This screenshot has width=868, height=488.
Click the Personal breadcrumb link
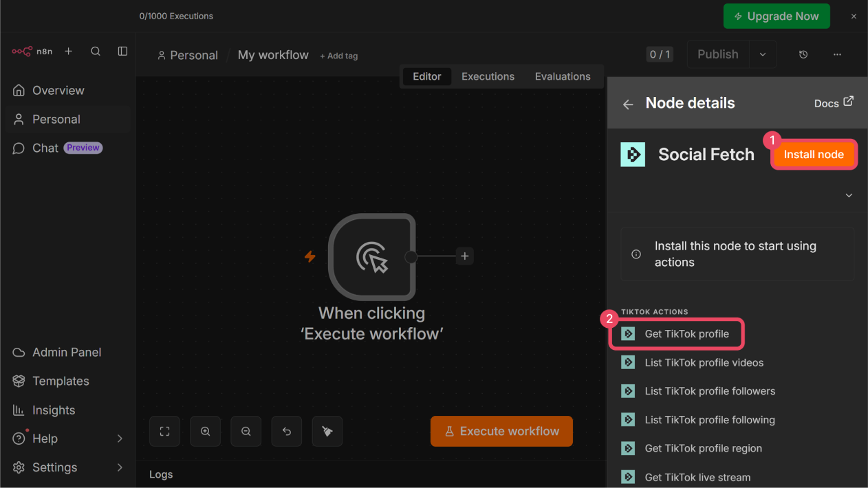(188, 55)
